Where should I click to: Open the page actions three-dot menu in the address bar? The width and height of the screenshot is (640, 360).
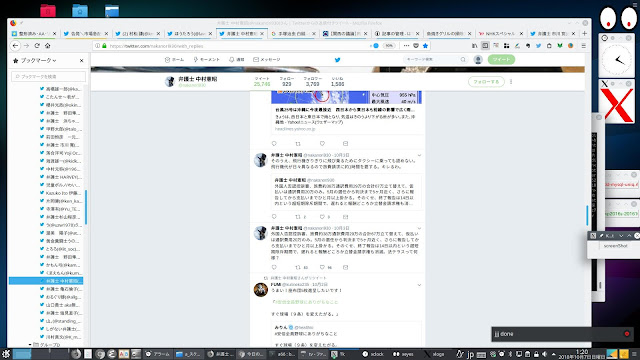(x=406, y=46)
